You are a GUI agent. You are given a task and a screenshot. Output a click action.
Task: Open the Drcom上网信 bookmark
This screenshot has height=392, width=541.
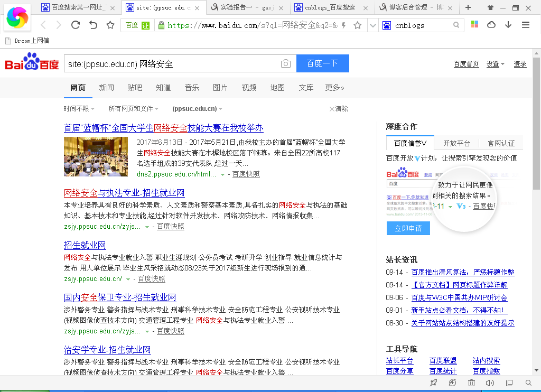coord(27,41)
